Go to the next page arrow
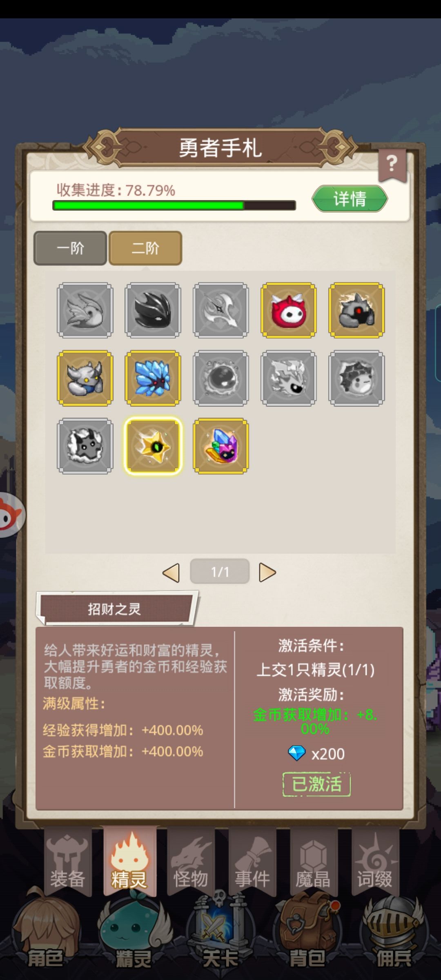 [267, 572]
